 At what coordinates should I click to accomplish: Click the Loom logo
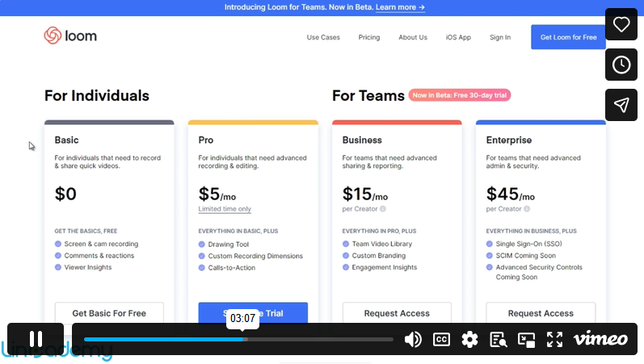pos(70,36)
